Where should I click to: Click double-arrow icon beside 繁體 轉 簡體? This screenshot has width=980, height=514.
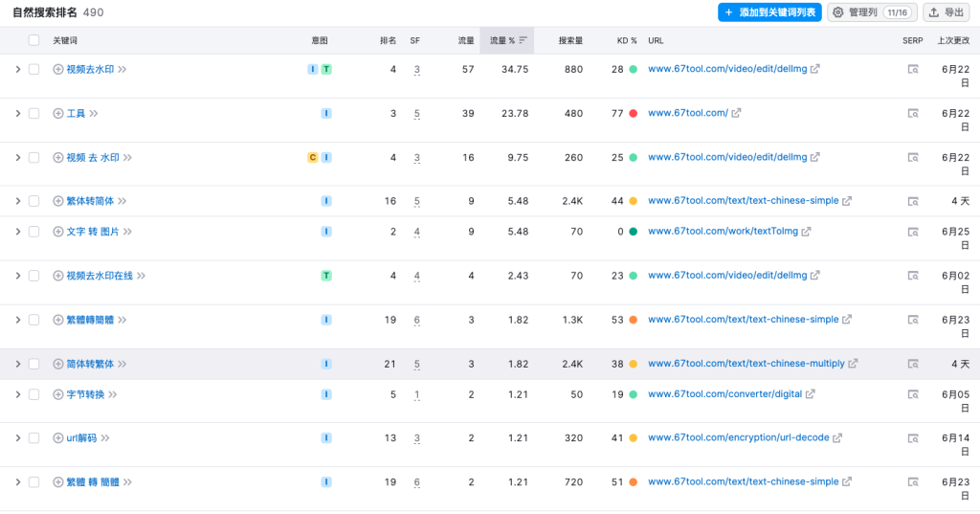127,482
